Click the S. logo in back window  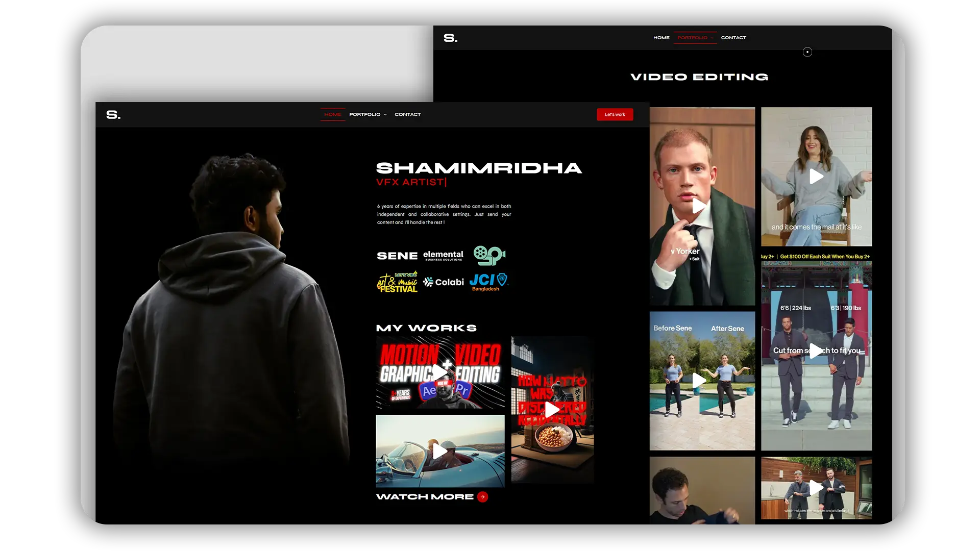point(450,38)
